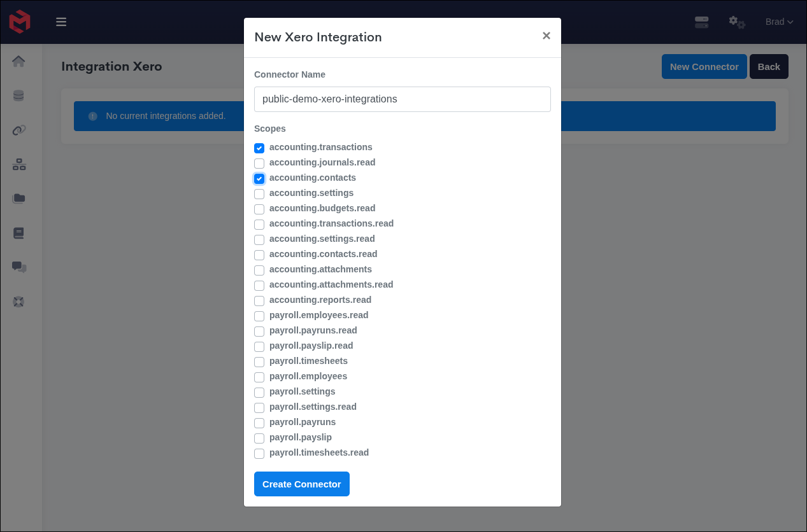This screenshot has width=807, height=532.
Task: Open the Chat messages icon in sidebar
Action: point(18,267)
